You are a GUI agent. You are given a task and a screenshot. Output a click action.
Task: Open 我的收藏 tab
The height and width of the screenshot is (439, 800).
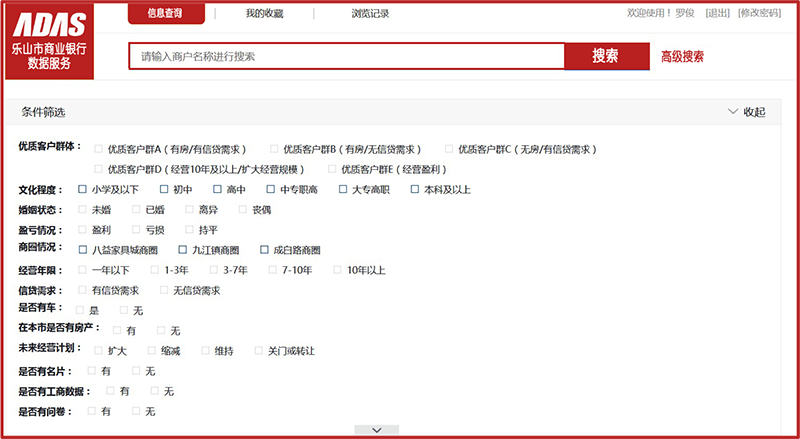[x=264, y=14]
